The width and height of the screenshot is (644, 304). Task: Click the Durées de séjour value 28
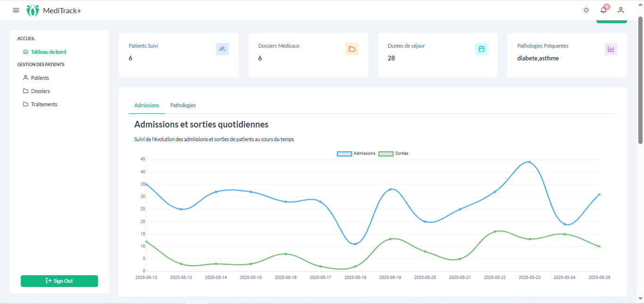tap(391, 58)
